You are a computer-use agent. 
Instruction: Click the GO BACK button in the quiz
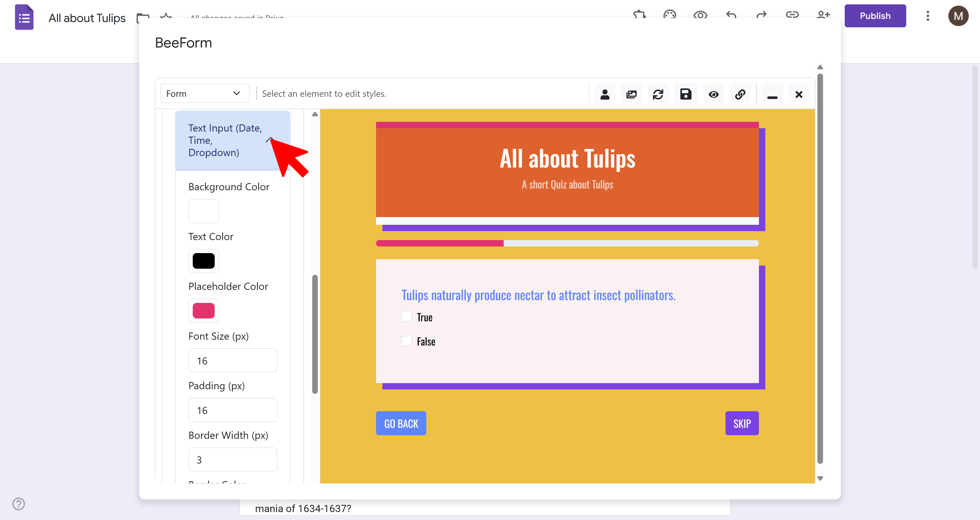pos(401,423)
